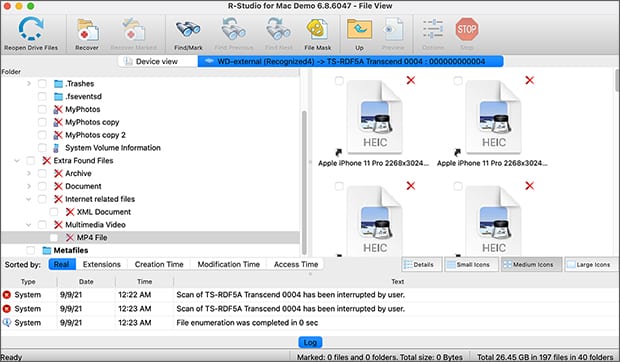Click the red X icon beside XML Document
The width and height of the screenshot is (620, 362).
coord(70,212)
